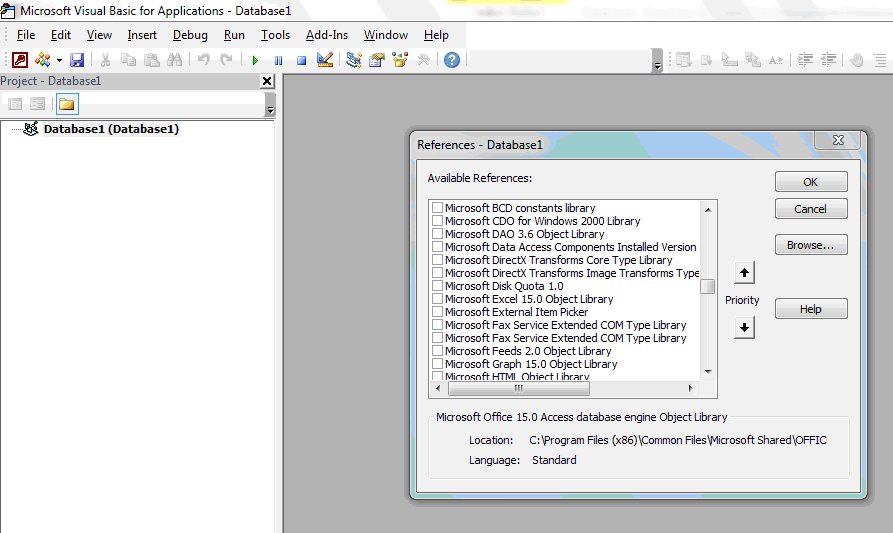Check Microsoft CDO for Windows 2000 Library

437,220
